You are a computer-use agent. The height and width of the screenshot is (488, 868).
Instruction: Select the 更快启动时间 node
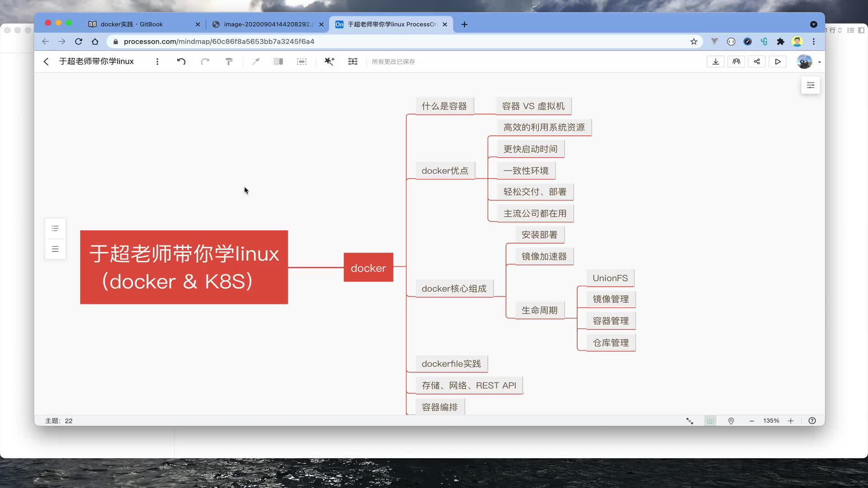pos(531,149)
